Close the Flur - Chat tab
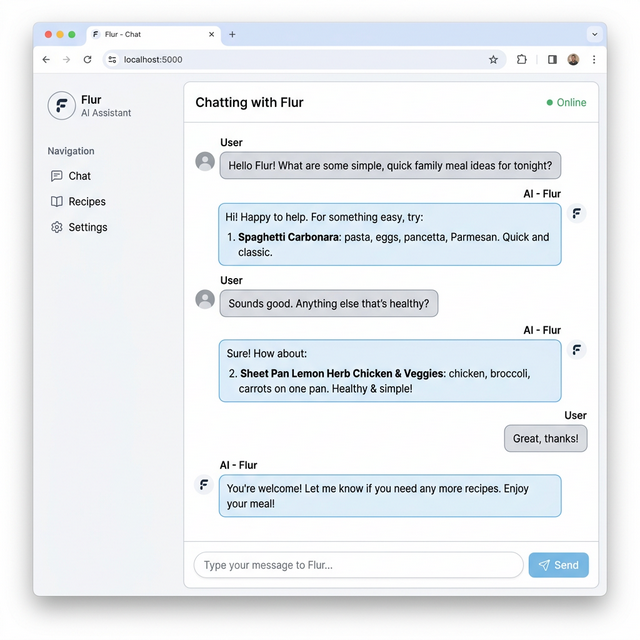Viewport: 640px width, 640px height. 211,34
